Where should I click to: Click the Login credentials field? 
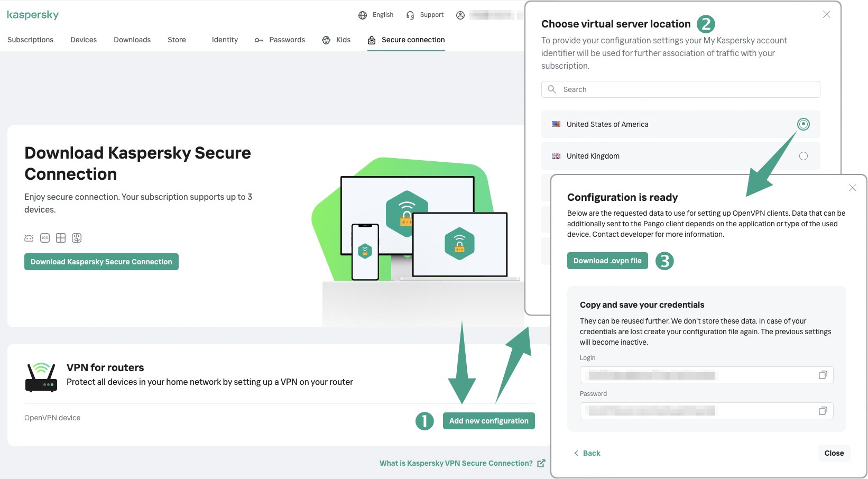(x=707, y=375)
